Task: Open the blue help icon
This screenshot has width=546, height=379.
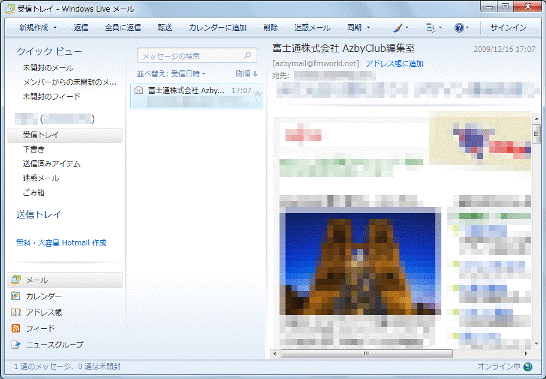Action: coord(459,28)
